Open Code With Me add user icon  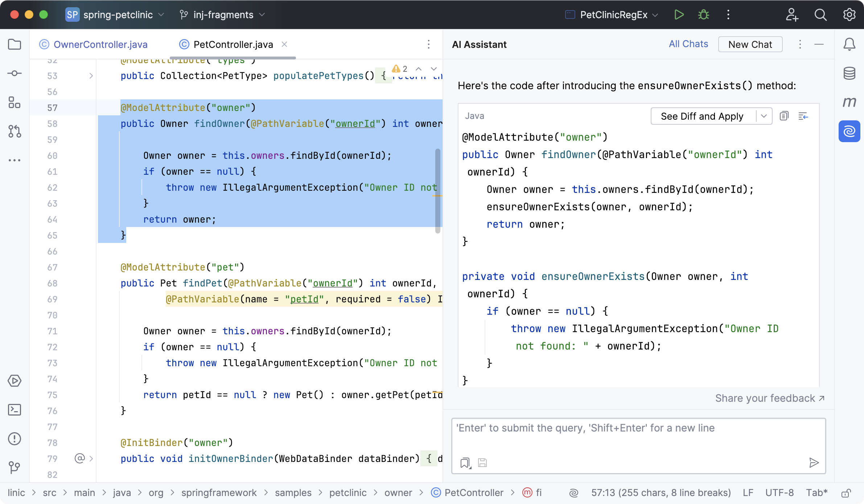tap(792, 15)
